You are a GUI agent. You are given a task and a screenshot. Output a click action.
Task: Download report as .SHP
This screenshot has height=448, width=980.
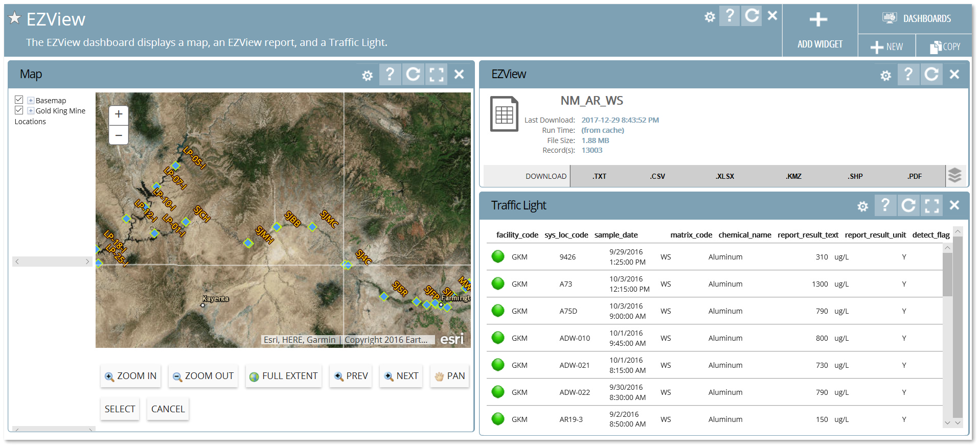[x=855, y=176]
